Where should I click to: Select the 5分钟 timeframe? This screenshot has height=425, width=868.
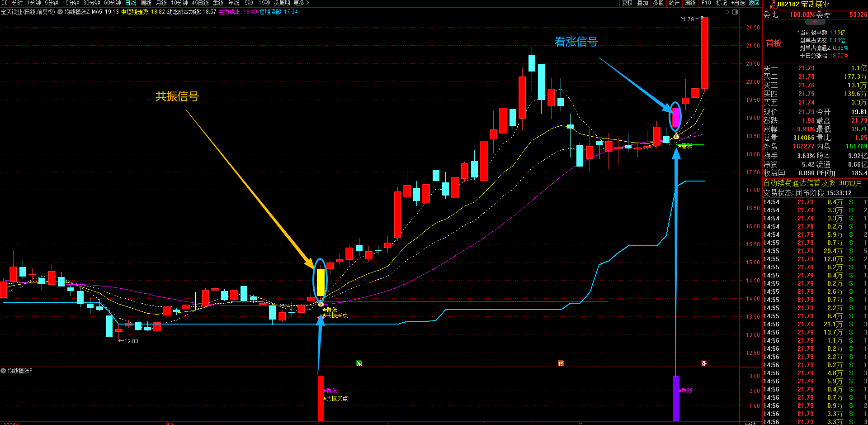point(52,3)
